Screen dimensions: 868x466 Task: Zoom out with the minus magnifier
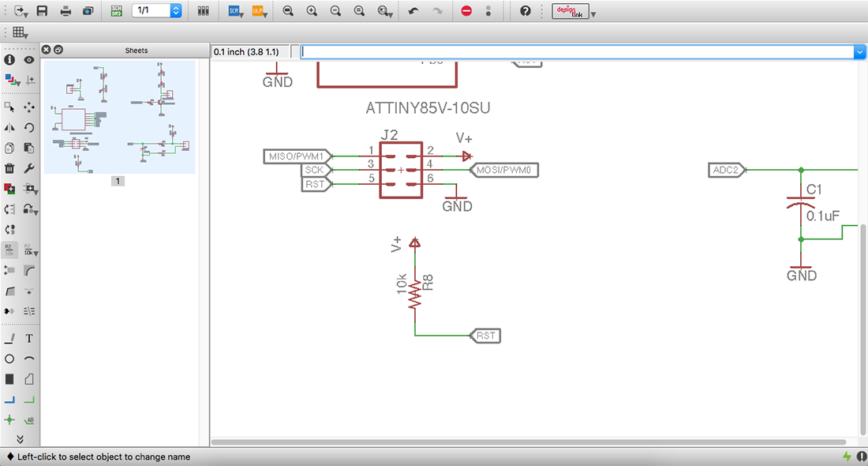335,10
